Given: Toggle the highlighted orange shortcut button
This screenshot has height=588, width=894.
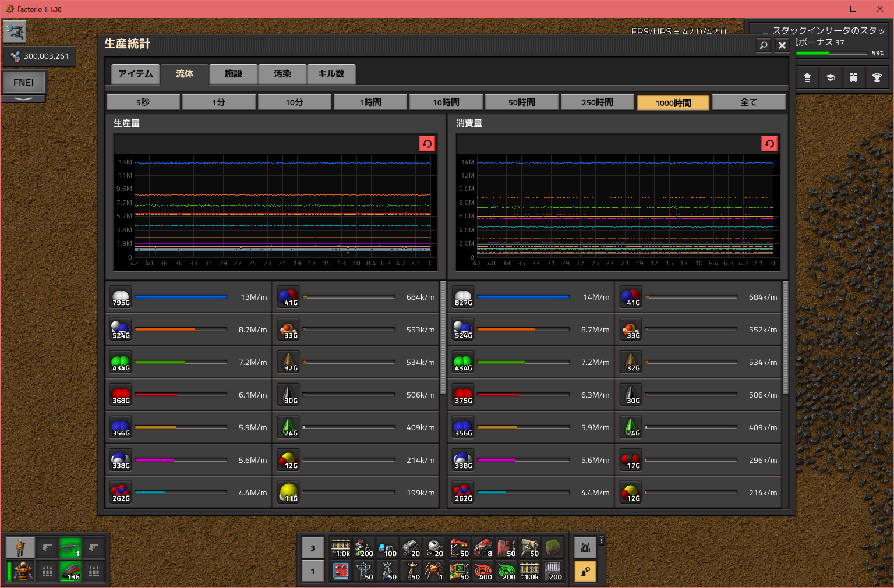Looking at the screenshot, I should 585,571.
